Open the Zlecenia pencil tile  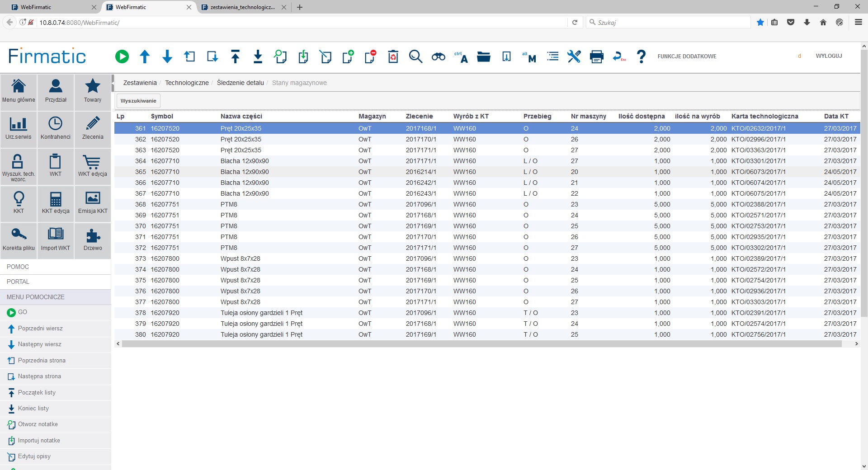[93, 129]
